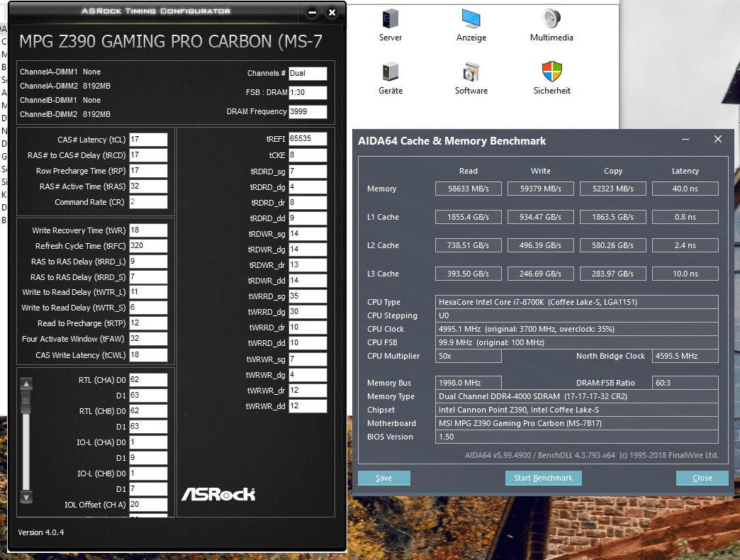Close the ASRock Timing Configurator window

point(332,13)
